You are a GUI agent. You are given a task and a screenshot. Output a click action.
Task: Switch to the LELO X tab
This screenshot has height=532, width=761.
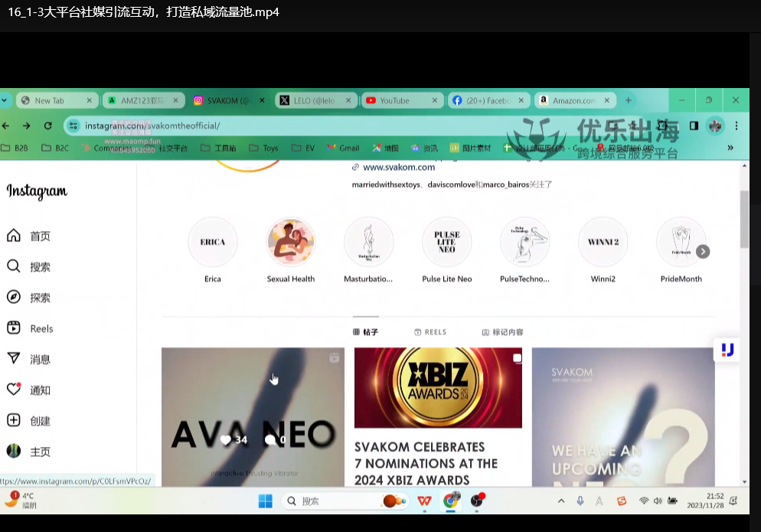(x=316, y=100)
